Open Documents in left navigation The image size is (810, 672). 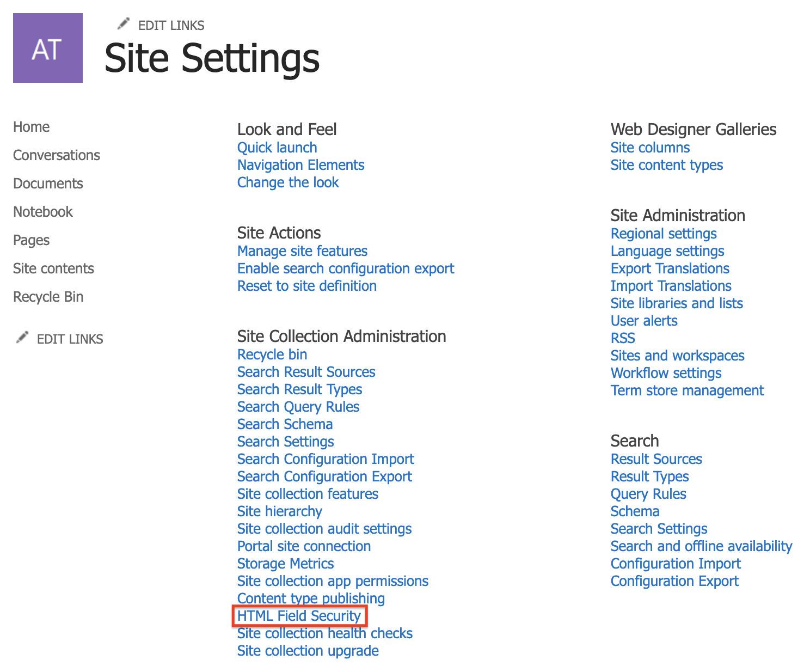[x=48, y=184]
